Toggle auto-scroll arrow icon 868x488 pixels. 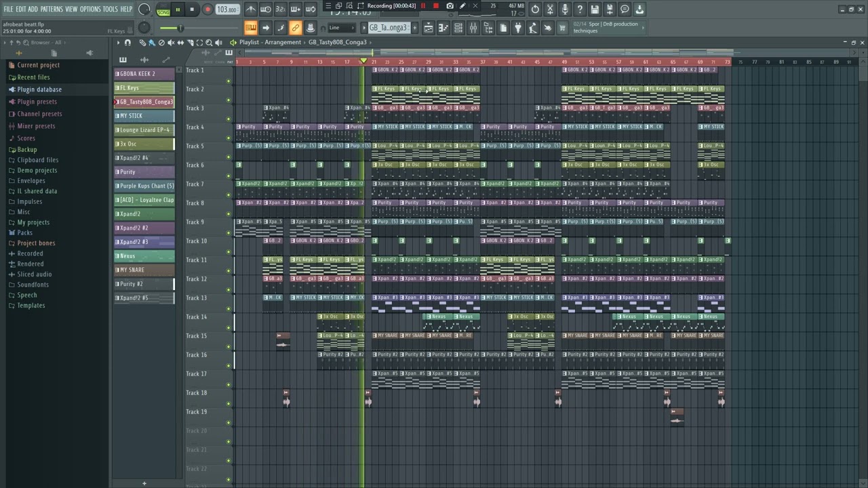click(x=266, y=28)
